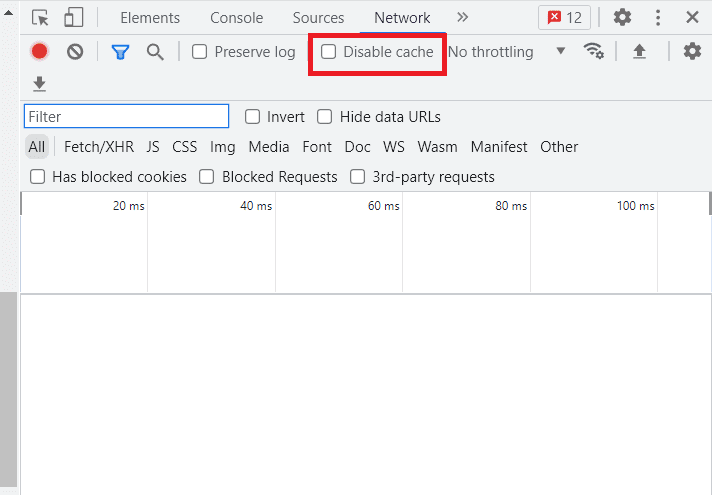The width and height of the screenshot is (712, 495).
Task: Activate the inspect element picker icon
Action: pos(40,18)
